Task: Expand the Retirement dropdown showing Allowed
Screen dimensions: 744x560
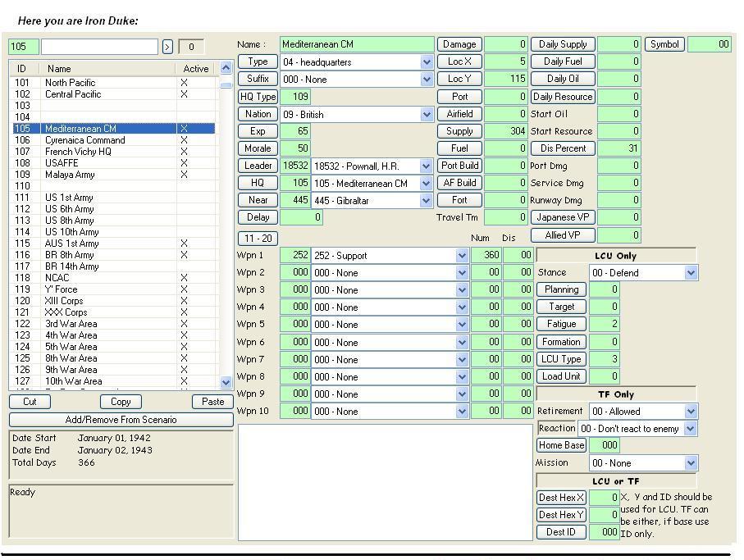Action: tap(691, 411)
